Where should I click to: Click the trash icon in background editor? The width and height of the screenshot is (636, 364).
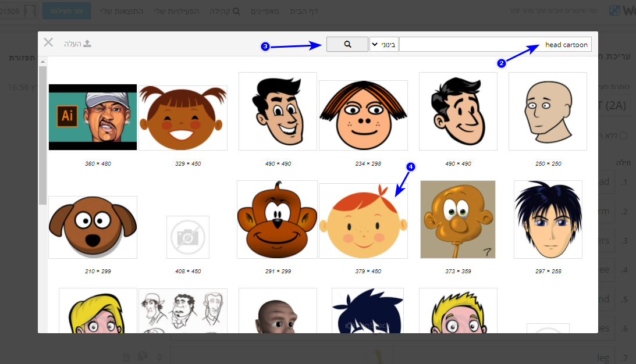pos(126,357)
